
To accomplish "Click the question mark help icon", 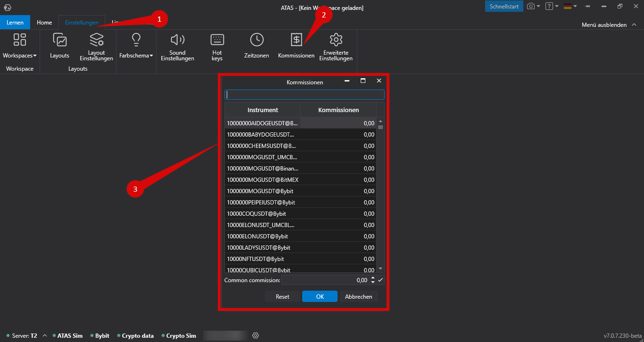I will point(549,6).
